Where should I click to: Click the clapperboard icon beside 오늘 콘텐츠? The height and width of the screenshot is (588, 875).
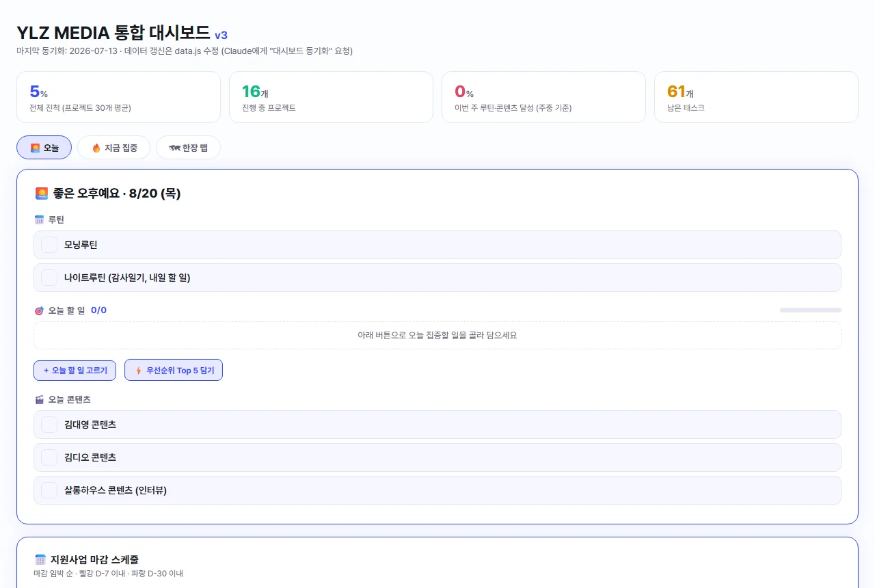click(x=39, y=399)
